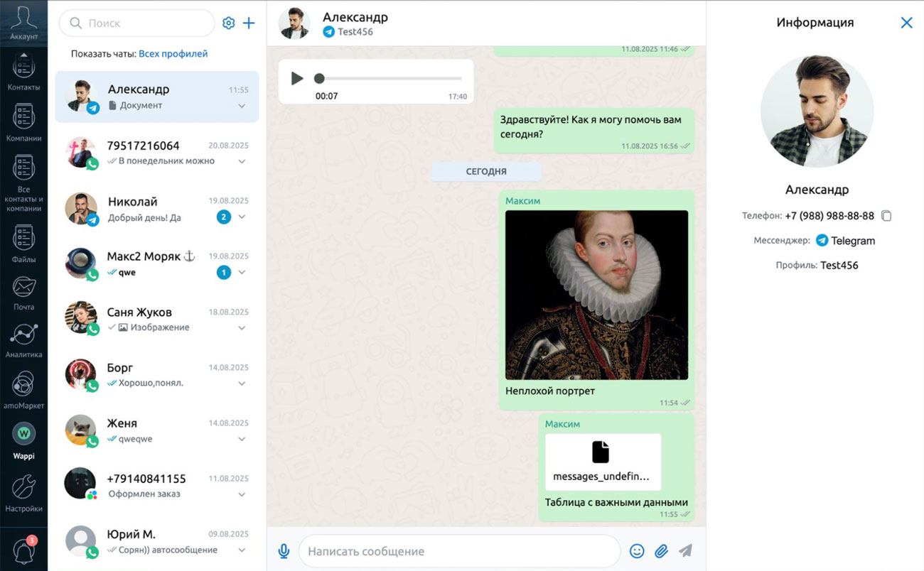Click the plus icon to add chat
This screenshot has height=571, width=924.
coord(249,23)
